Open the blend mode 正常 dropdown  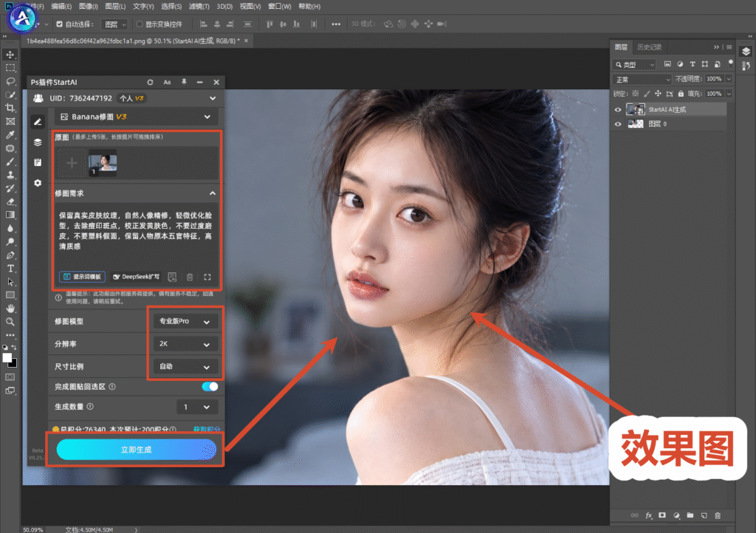tap(642, 79)
